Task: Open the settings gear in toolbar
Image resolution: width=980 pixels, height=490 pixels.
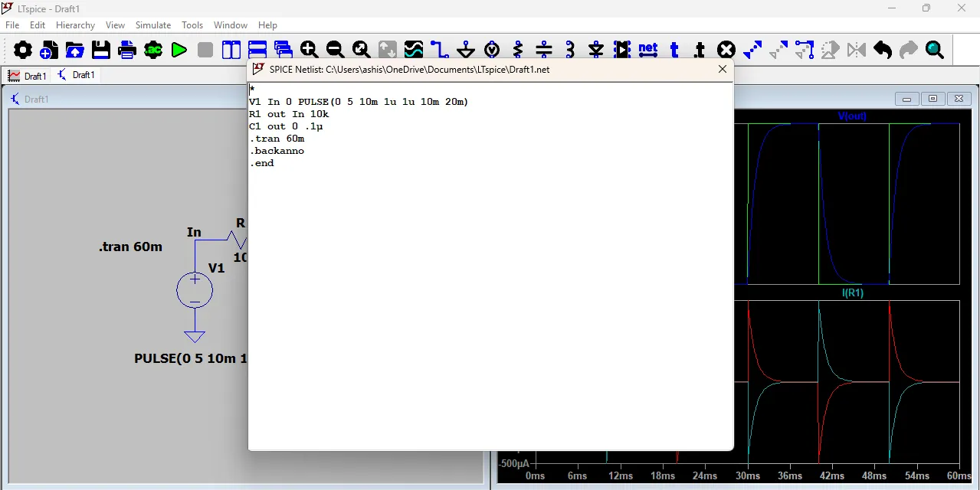Action: tap(23, 50)
